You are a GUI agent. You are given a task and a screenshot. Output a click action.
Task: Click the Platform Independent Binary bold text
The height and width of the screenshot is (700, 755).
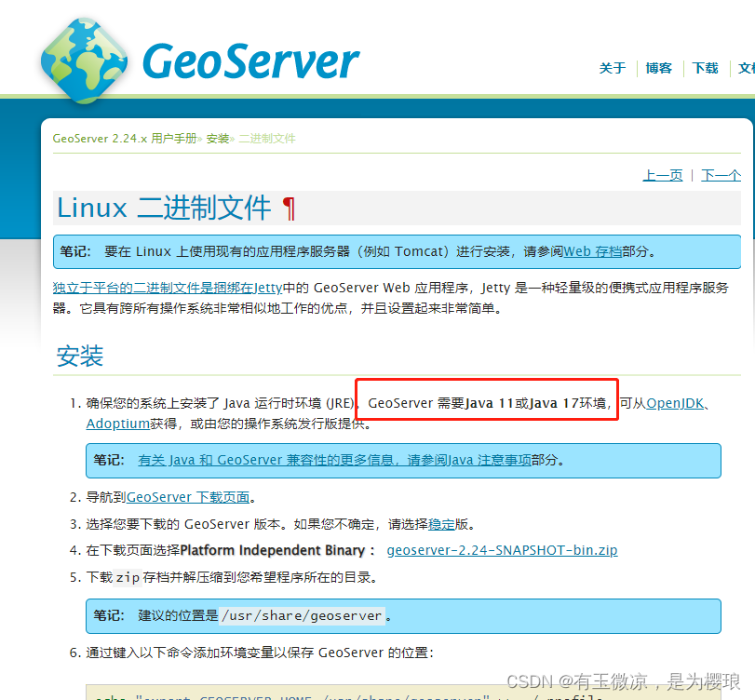273,550
